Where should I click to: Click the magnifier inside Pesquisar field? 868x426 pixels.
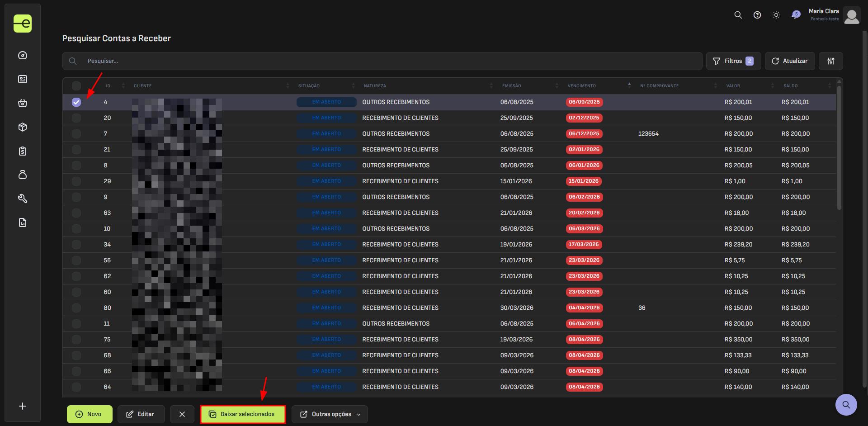[73, 61]
